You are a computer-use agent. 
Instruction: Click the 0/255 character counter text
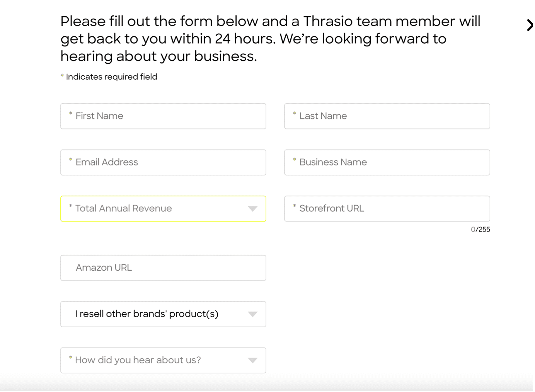coord(480,230)
